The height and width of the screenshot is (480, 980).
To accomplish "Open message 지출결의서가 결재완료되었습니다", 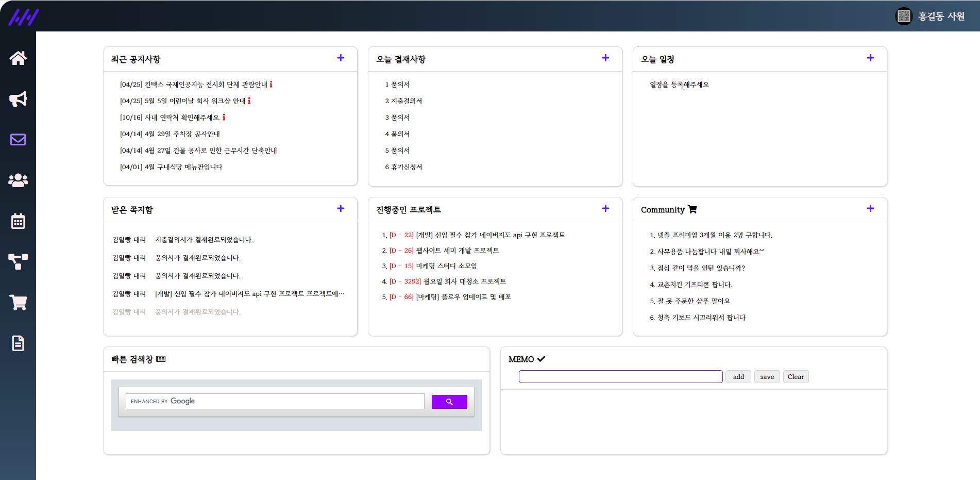I will coord(204,240).
